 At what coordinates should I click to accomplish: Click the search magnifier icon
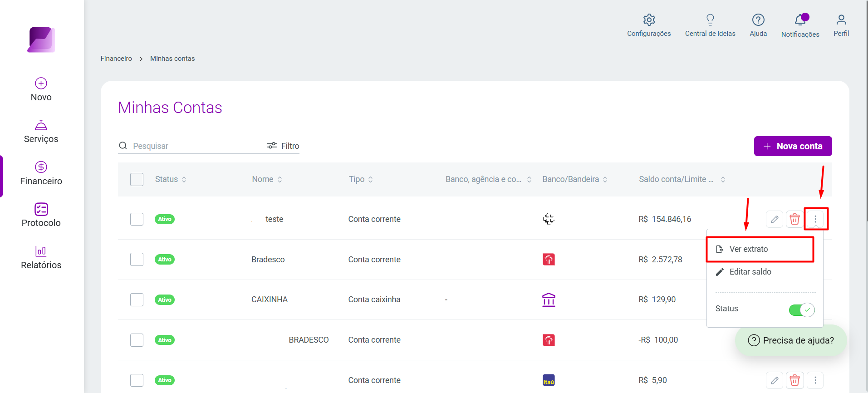point(123,146)
